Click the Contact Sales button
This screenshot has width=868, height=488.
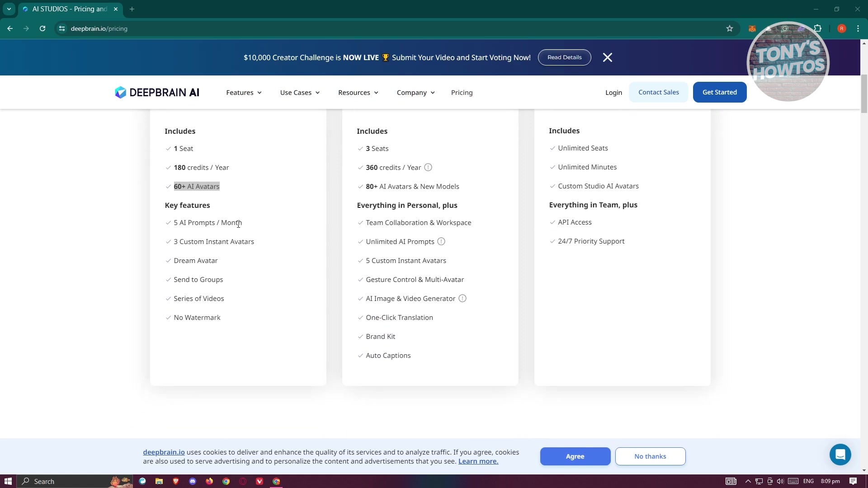pyautogui.click(x=658, y=92)
